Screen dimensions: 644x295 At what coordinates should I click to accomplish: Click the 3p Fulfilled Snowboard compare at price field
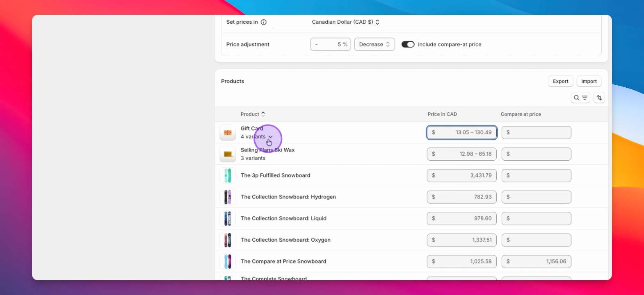coord(537,175)
